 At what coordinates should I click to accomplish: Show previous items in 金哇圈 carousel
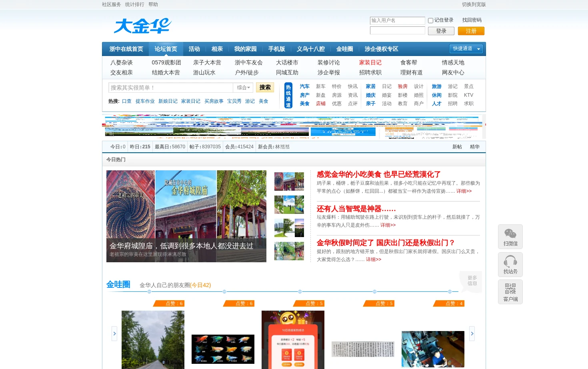coord(114,333)
